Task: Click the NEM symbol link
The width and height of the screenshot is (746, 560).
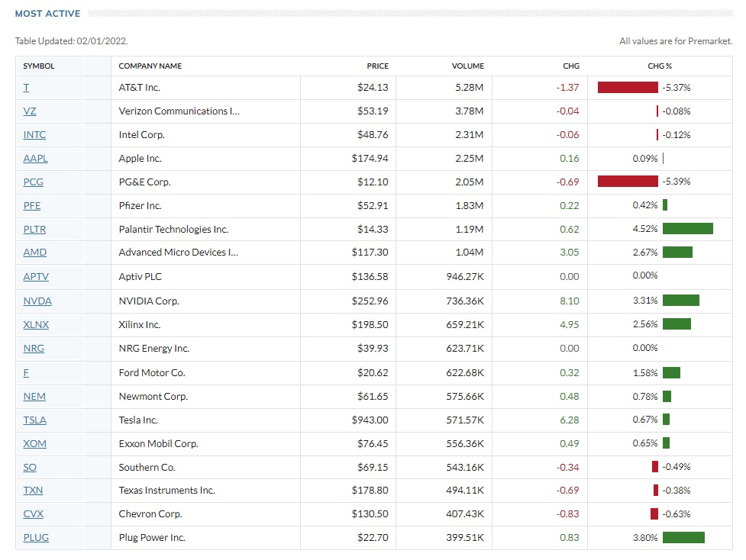Action: [x=34, y=397]
